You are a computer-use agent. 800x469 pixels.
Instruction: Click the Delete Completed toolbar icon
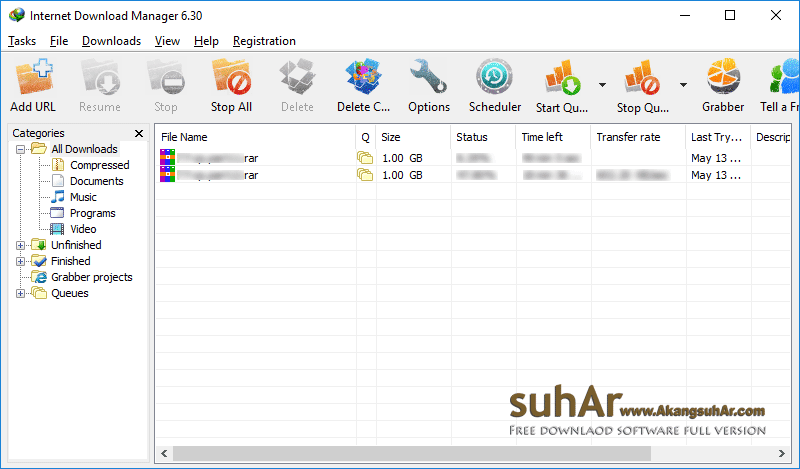[x=363, y=77]
